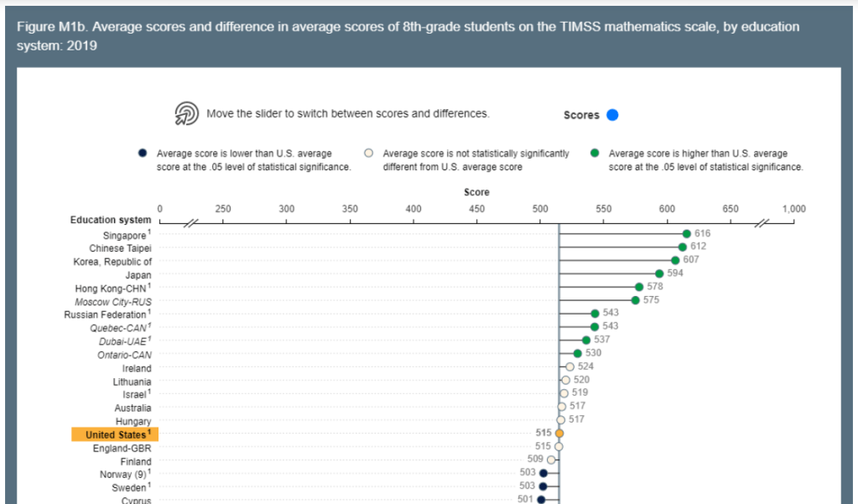The width and height of the screenshot is (858, 504).
Task: Select the orange United States data point
Action: tap(559, 433)
